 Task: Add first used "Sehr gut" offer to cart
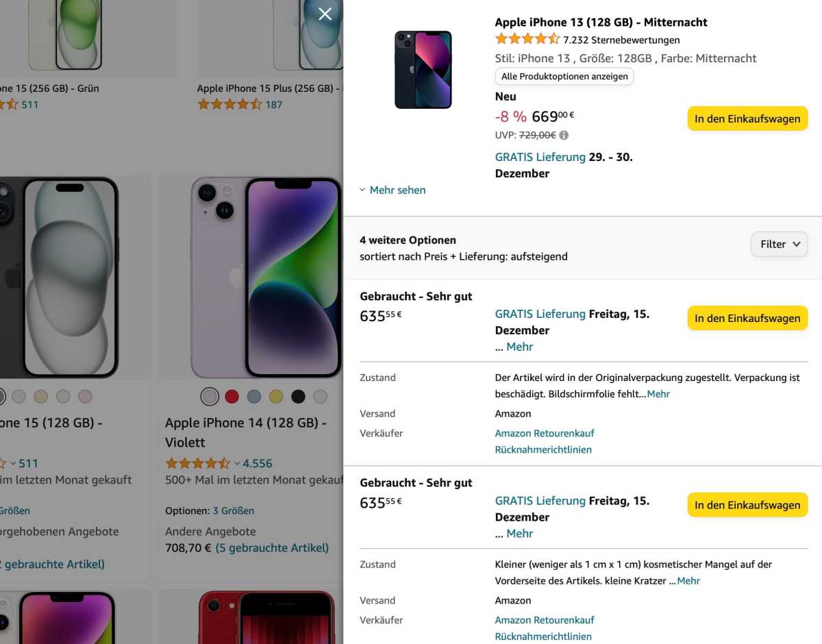pos(747,318)
